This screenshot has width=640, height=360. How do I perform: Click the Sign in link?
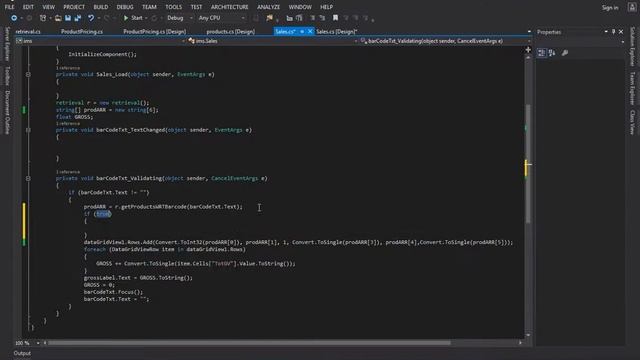[610, 7]
